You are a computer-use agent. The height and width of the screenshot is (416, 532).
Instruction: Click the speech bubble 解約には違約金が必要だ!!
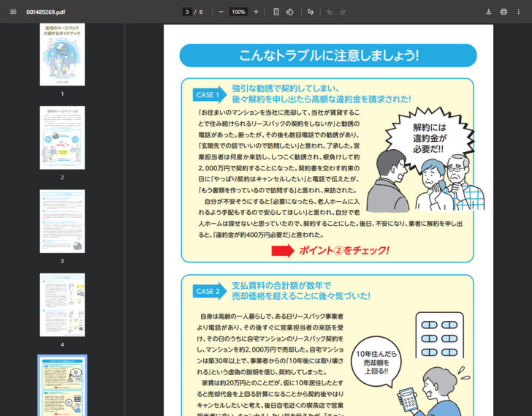(x=430, y=138)
